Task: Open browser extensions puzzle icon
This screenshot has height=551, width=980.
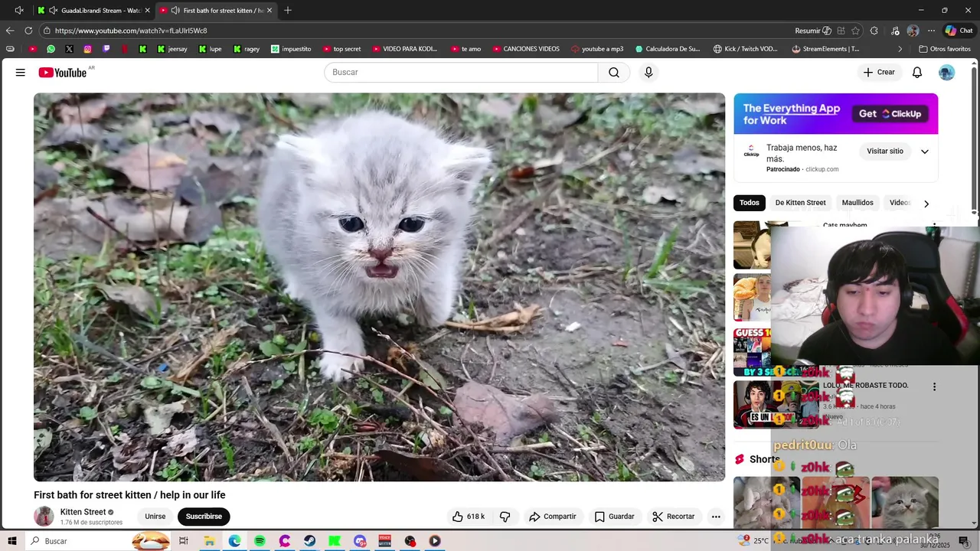Action: pos(874,31)
